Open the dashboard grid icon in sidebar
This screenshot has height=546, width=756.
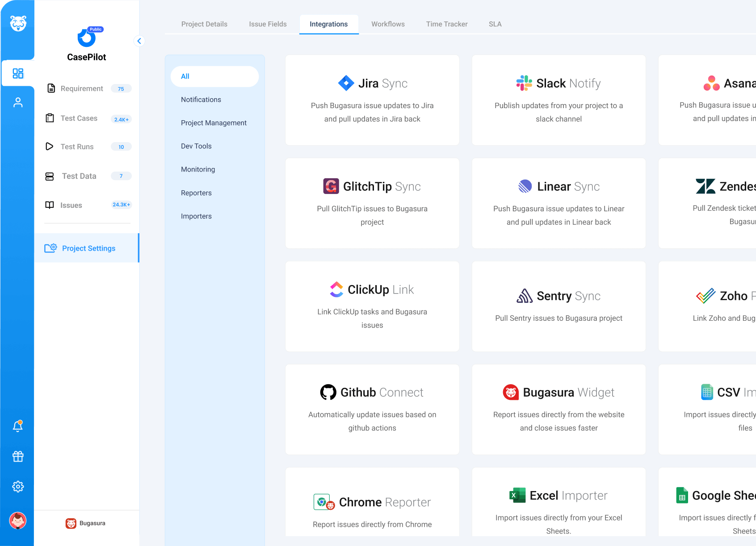[18, 73]
